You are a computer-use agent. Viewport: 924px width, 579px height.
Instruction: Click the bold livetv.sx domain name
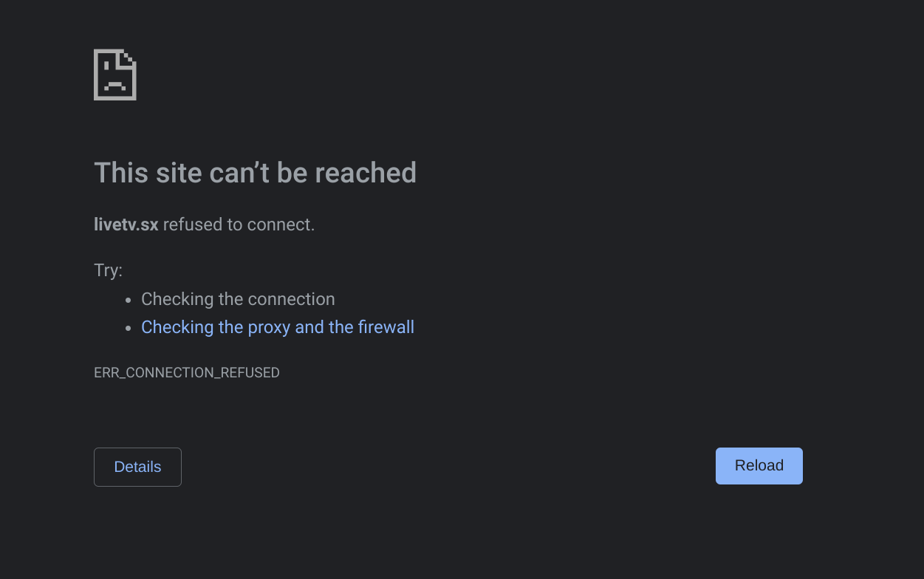coord(126,225)
